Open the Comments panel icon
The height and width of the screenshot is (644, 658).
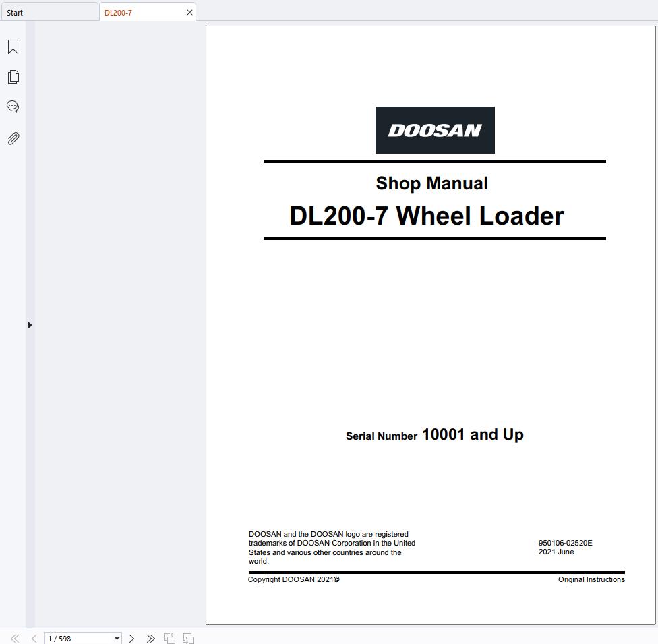click(x=13, y=107)
